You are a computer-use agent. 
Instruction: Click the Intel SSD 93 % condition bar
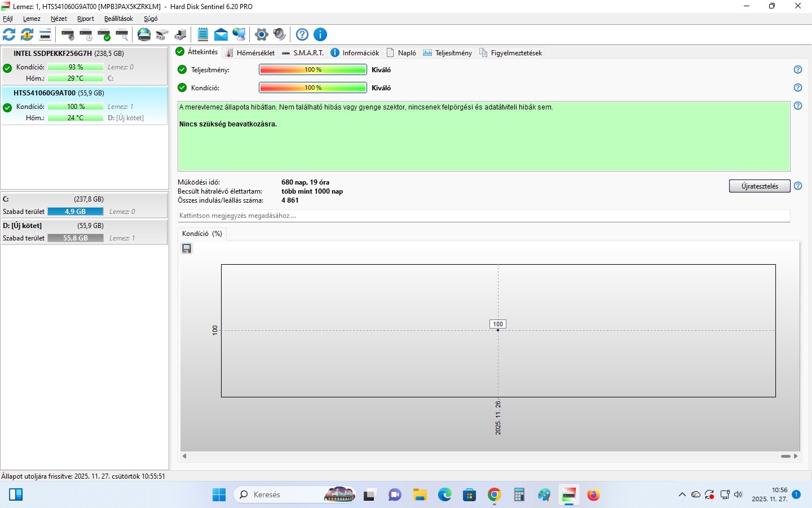click(76, 67)
